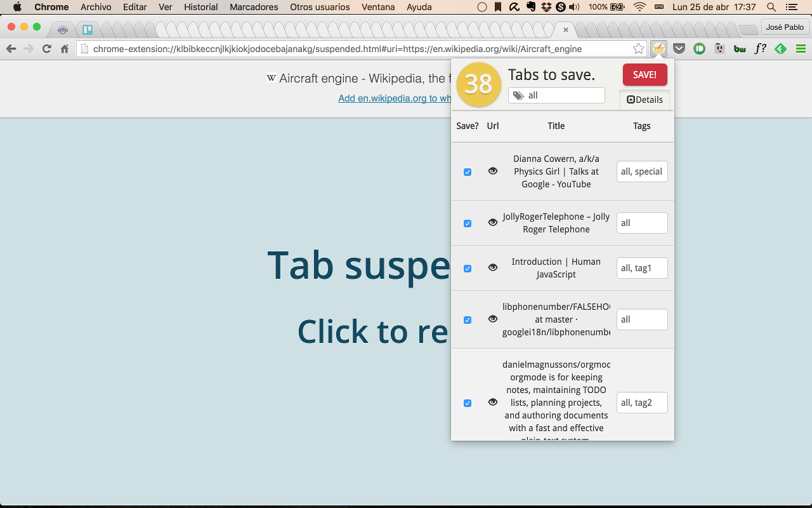Open the Editar menu
Viewport: 812px width, 508px height.
point(135,7)
